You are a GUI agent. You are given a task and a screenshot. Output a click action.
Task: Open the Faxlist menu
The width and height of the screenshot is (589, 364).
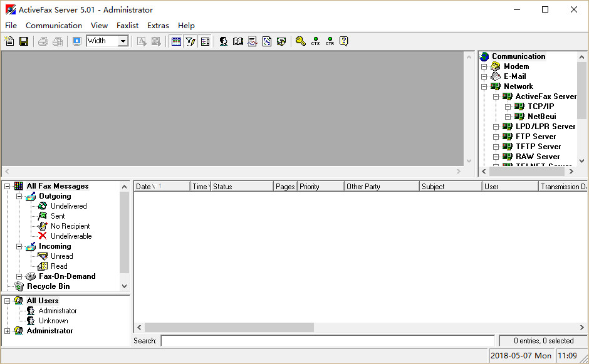click(127, 26)
